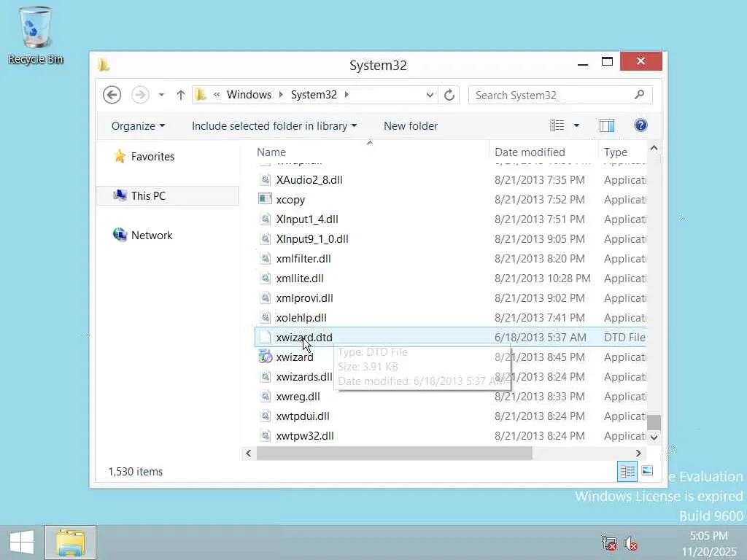
Task: Change view using the view icon
Action: (557, 125)
